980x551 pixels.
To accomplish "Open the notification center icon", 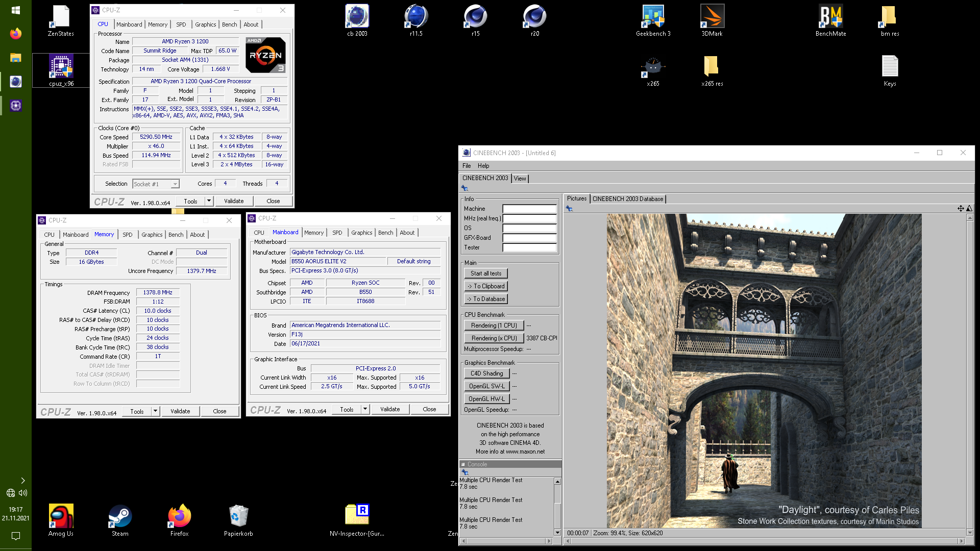I will click(15, 536).
